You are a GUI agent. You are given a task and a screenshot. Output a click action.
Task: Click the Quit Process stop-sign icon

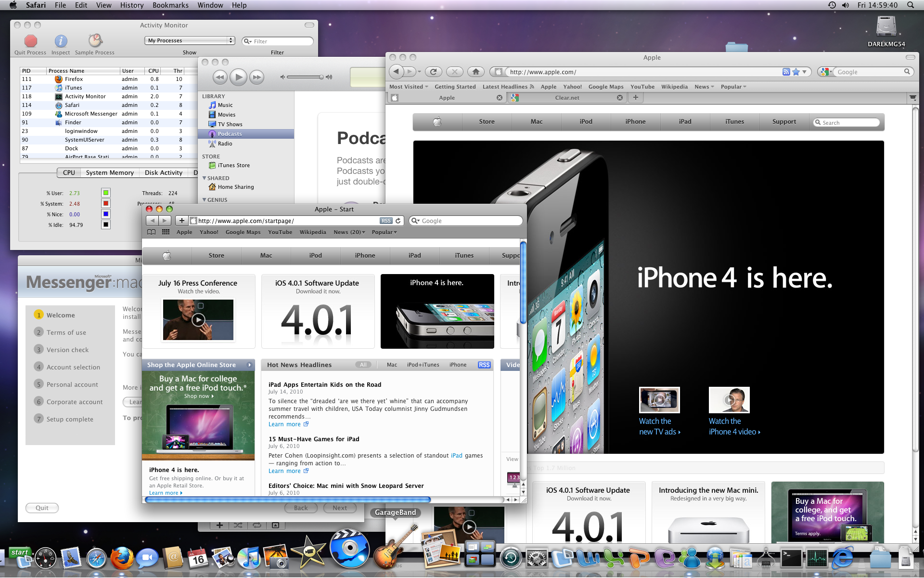[x=30, y=41]
